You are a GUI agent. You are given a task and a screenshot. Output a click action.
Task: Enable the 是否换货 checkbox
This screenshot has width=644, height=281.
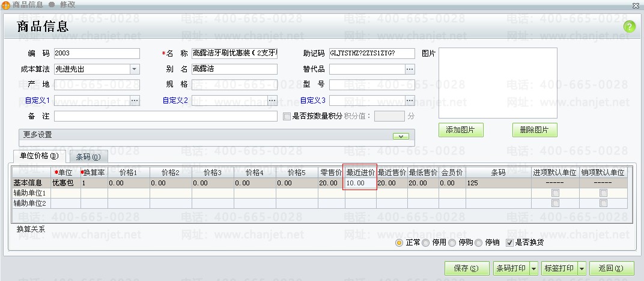510,243
